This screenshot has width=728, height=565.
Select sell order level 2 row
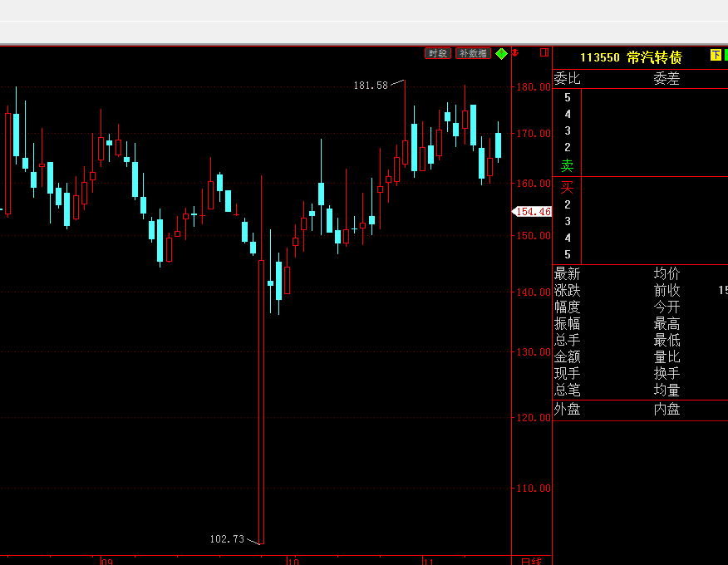(641, 148)
